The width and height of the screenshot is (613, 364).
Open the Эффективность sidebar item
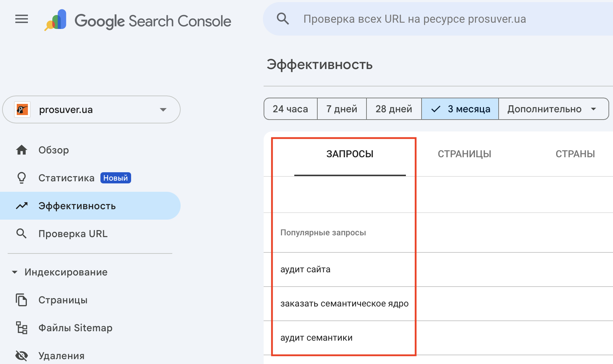click(x=77, y=206)
